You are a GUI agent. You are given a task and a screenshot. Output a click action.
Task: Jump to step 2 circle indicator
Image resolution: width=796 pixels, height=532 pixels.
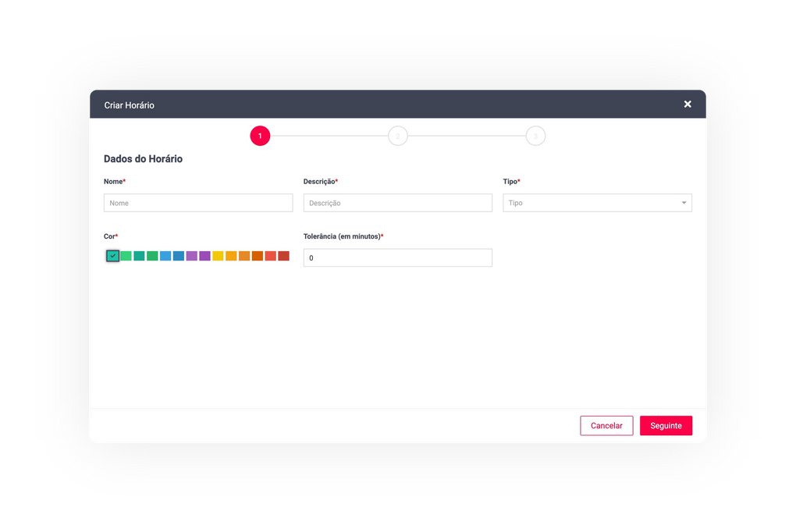click(x=398, y=137)
